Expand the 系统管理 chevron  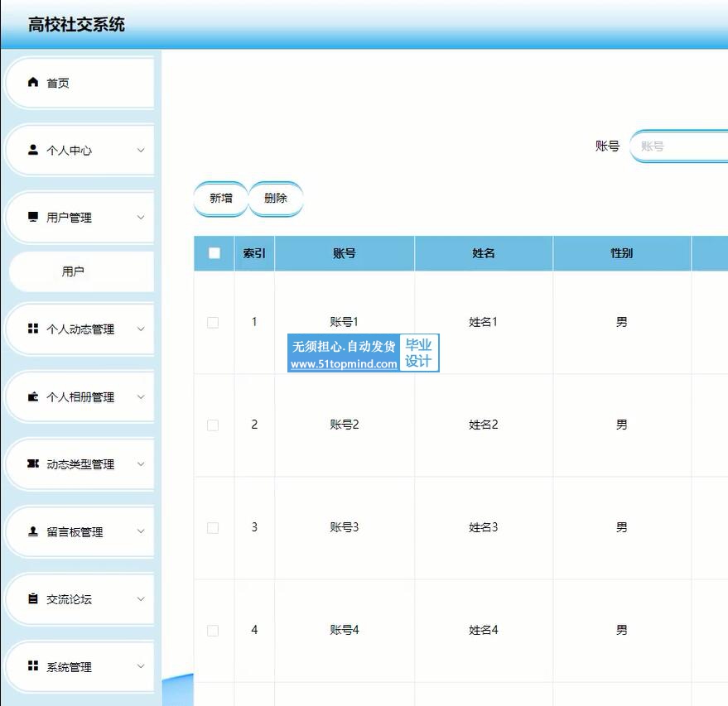[141, 666]
